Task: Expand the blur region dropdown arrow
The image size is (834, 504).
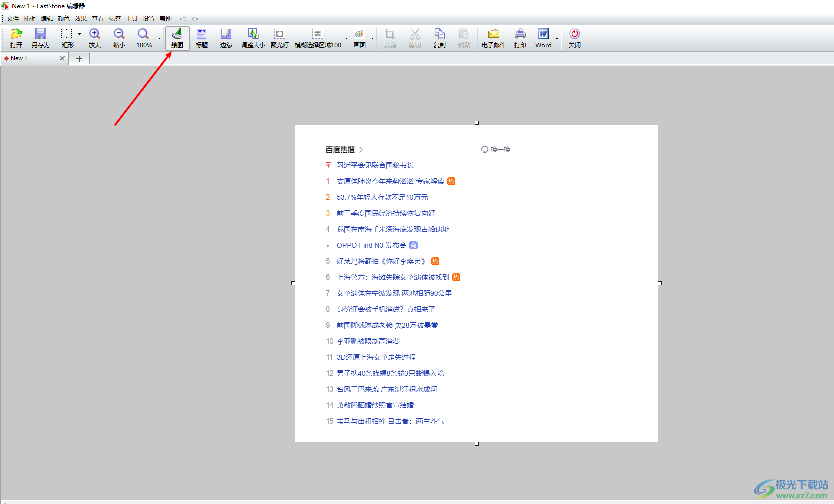Action: click(x=346, y=38)
